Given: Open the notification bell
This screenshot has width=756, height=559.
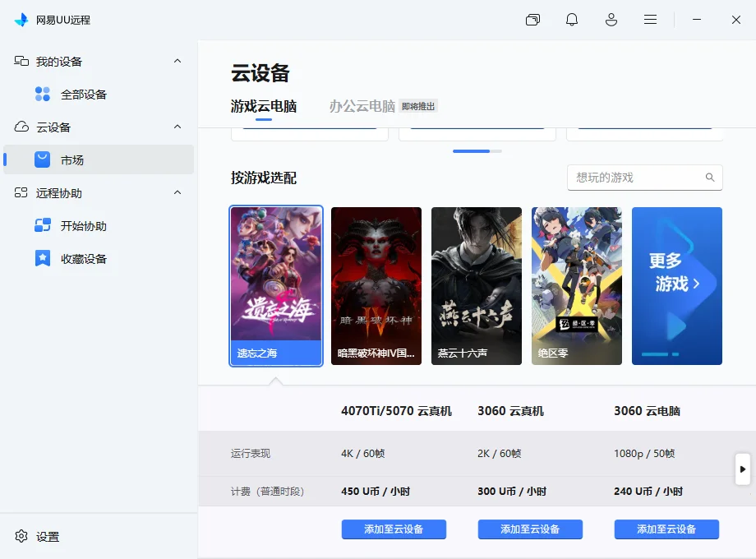Looking at the screenshot, I should pyautogui.click(x=572, y=20).
